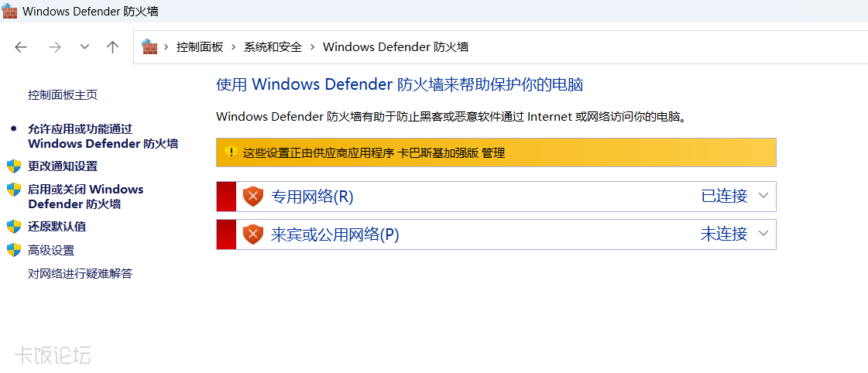Click the back navigation arrow
This screenshot has width=868, height=373.
[x=21, y=47]
